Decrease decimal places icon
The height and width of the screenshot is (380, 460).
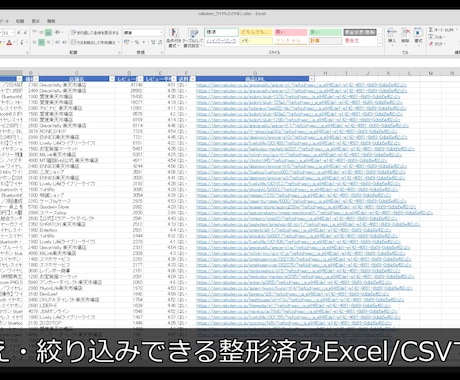(x=159, y=42)
